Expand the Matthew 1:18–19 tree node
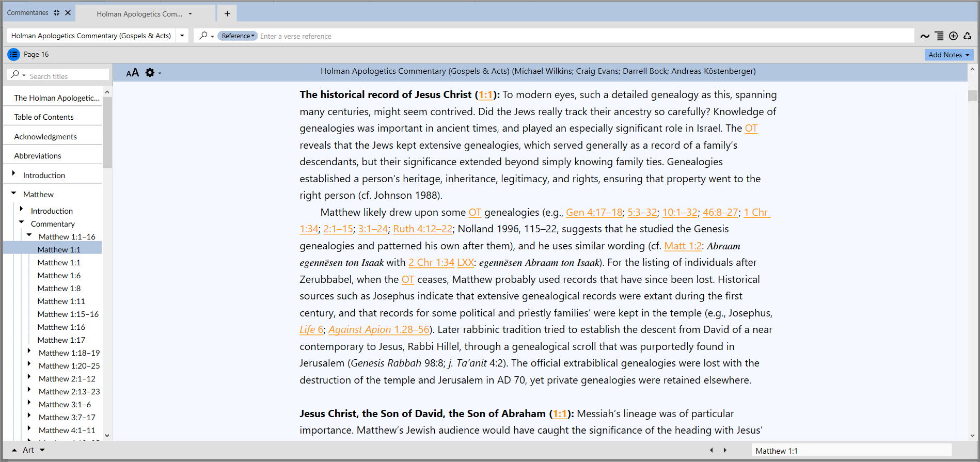 point(29,352)
